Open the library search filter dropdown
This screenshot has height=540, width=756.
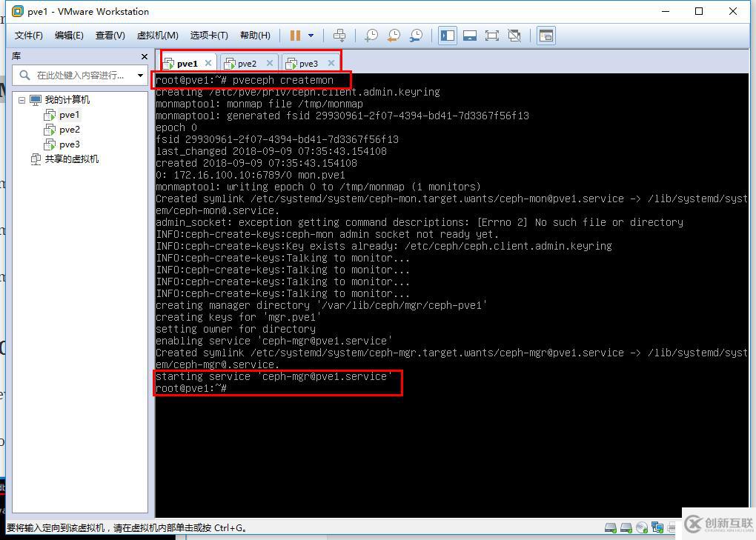point(140,75)
